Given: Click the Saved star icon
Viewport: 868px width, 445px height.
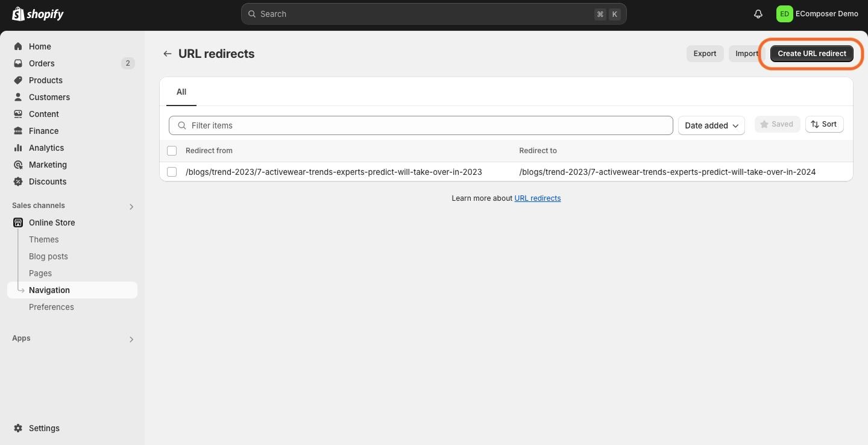Looking at the screenshot, I should point(764,124).
